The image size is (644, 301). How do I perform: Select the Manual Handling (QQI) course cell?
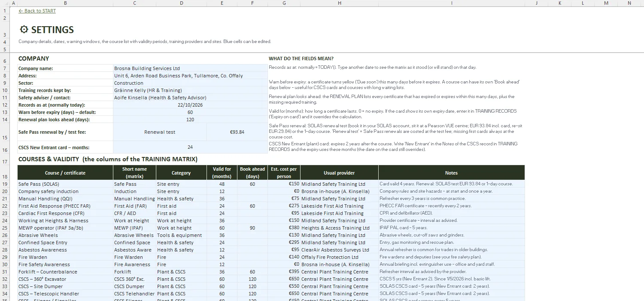click(65, 198)
